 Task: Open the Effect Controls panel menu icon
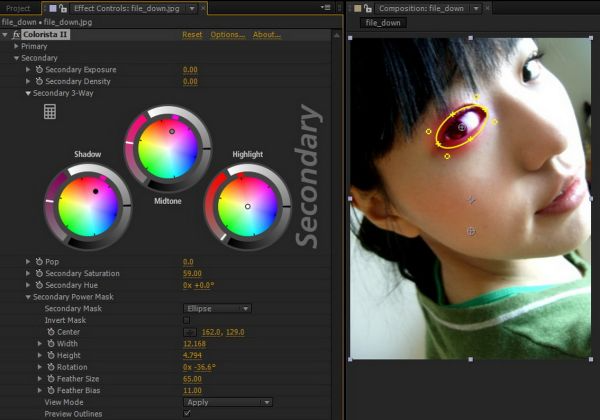coord(326,7)
